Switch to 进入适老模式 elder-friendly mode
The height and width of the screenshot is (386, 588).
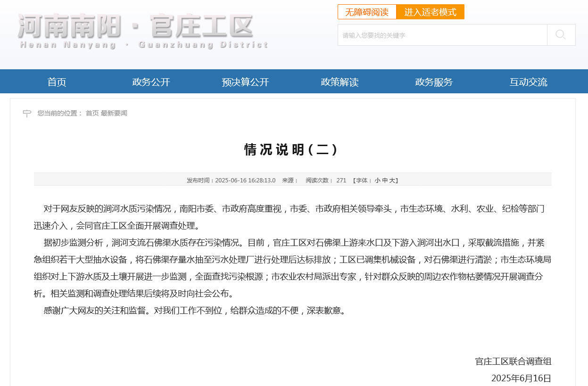431,12
